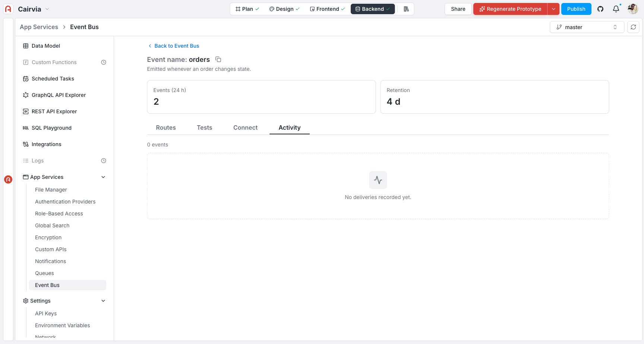Viewport: 644px width, 344px height.
Task: Collapse the App Services section chevron
Action: (103, 177)
